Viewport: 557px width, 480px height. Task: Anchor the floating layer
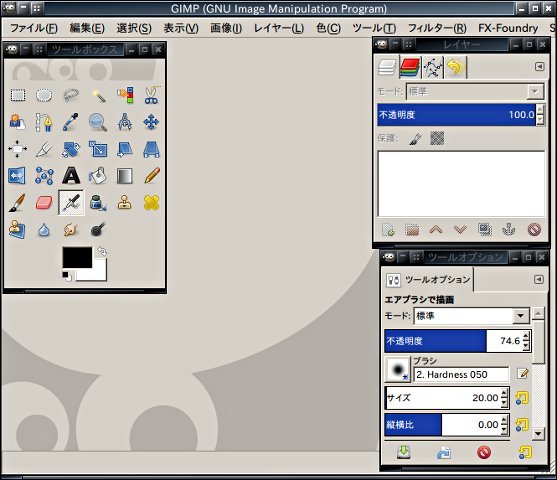(508, 230)
